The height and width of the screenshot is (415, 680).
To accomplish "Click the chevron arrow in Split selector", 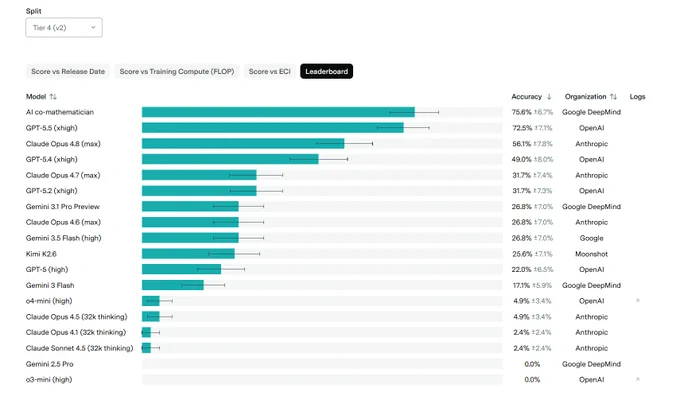I will point(93,27).
